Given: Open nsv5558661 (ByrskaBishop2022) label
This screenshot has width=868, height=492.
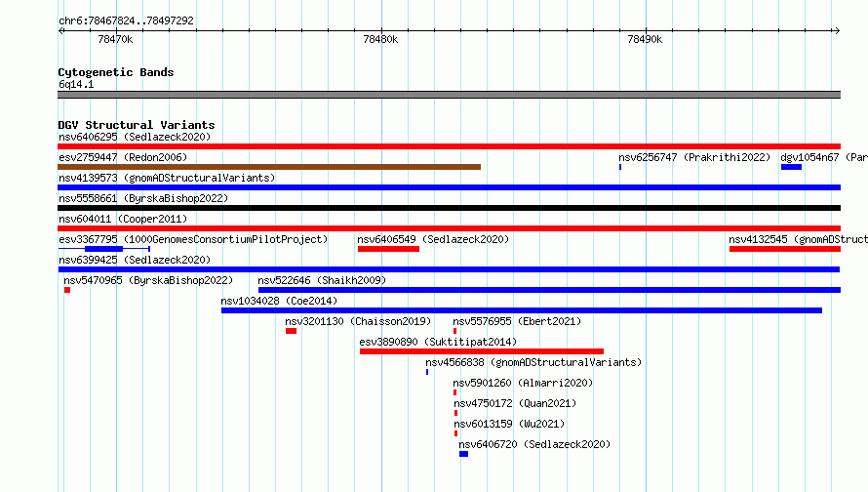Looking at the screenshot, I should click(143, 198).
